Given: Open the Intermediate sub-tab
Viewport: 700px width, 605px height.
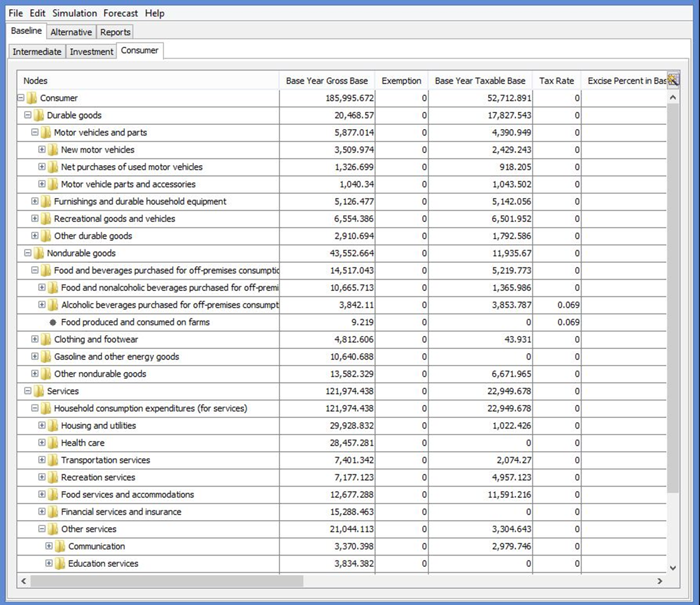Looking at the screenshot, I should pos(37,52).
